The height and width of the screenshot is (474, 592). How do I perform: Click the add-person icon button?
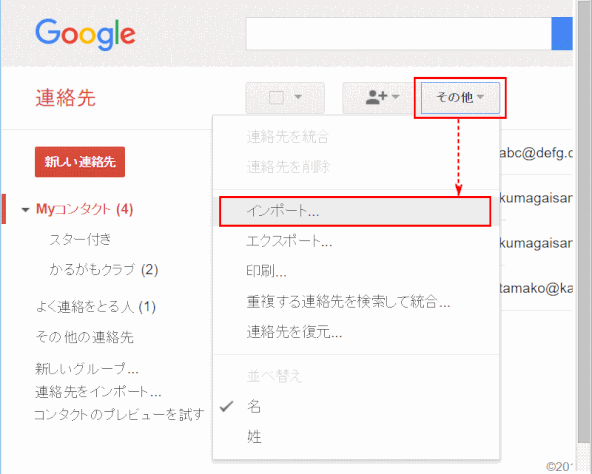pos(378,98)
